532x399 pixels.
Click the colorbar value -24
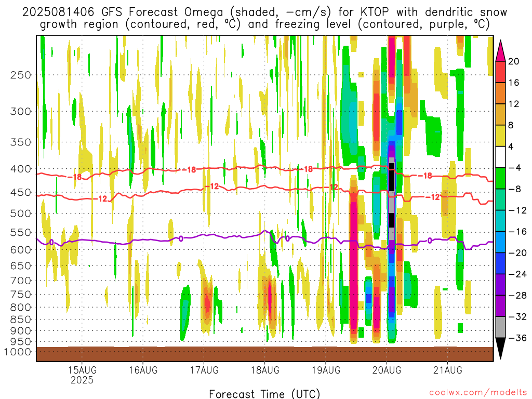pos(517,274)
